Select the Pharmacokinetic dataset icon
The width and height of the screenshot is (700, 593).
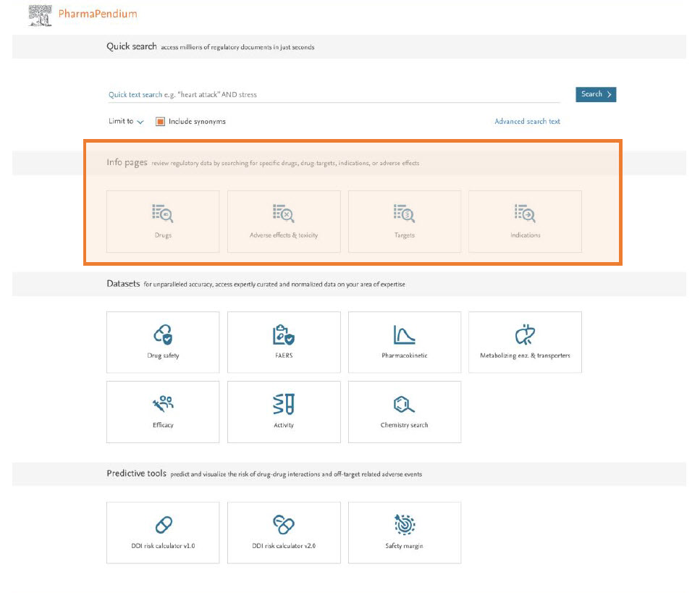(x=404, y=335)
